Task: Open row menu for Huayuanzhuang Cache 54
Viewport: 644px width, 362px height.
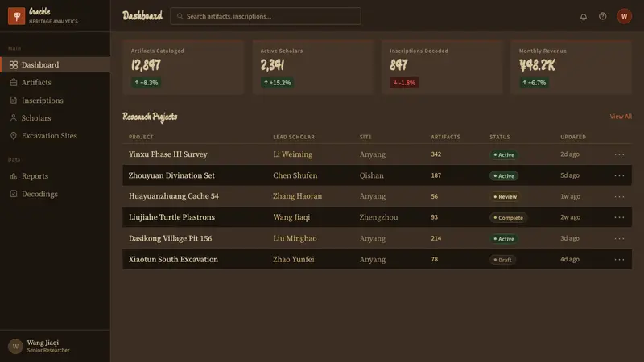Action: [619, 196]
